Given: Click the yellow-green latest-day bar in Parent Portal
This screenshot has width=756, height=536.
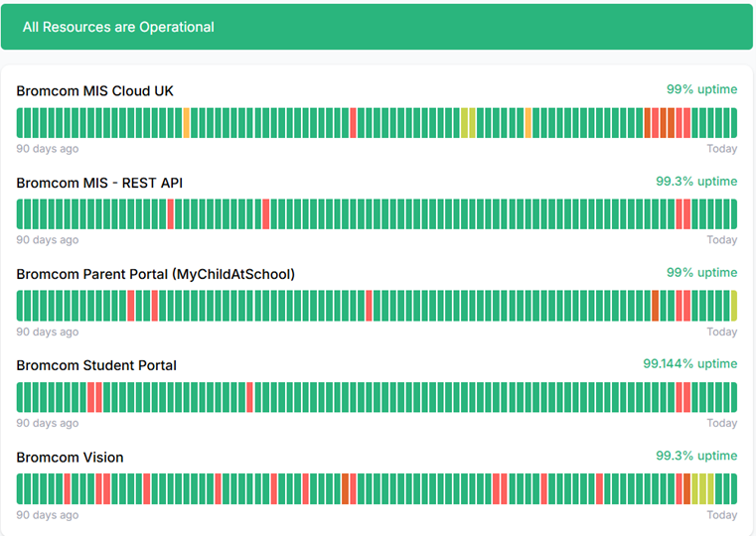Looking at the screenshot, I should [734, 306].
